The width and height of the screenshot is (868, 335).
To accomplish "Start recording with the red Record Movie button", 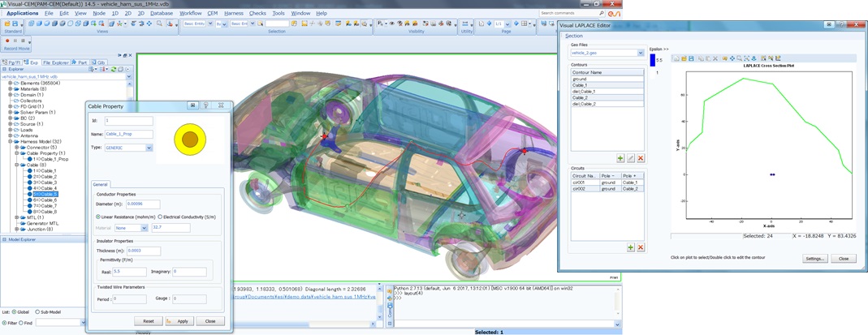I will (x=8, y=41).
